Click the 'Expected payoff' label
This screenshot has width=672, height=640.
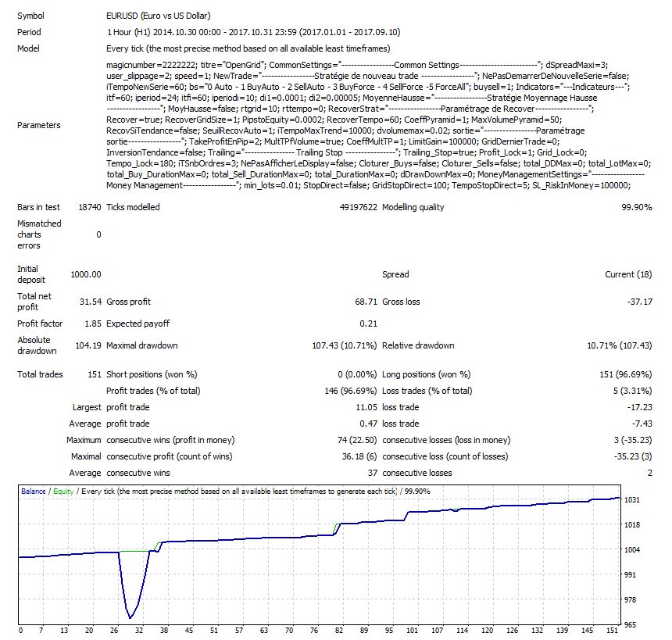(x=138, y=324)
